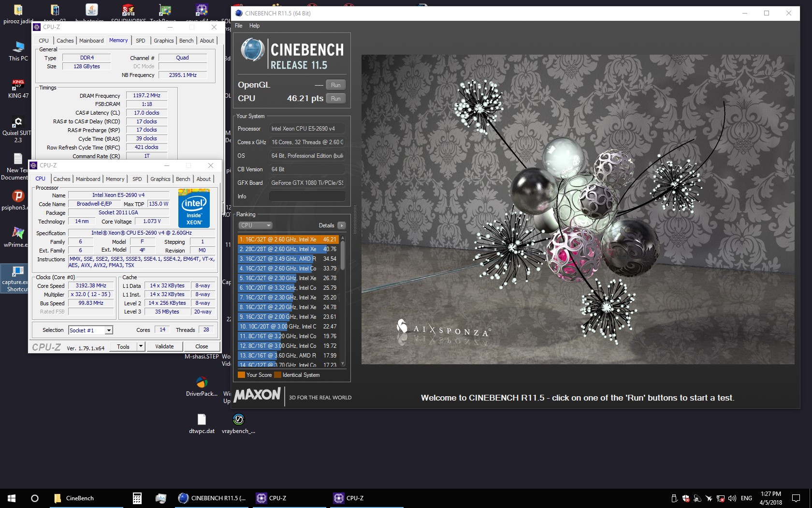The width and height of the screenshot is (812, 508).
Task: Open the New Text Document desktop file
Action: click(x=17, y=166)
